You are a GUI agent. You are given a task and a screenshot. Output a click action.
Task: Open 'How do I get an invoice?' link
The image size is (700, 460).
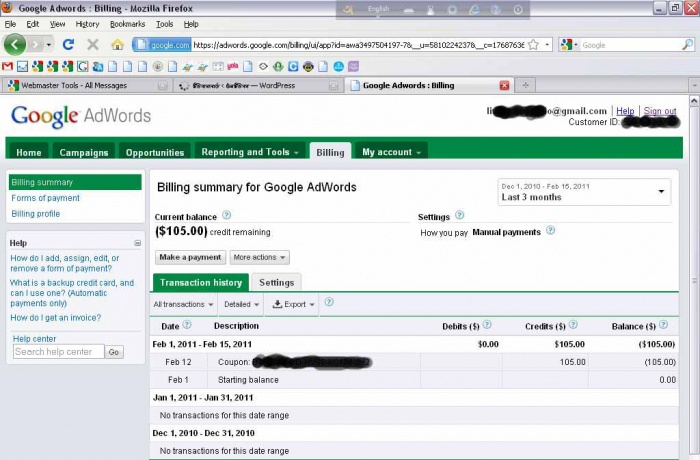point(55,318)
